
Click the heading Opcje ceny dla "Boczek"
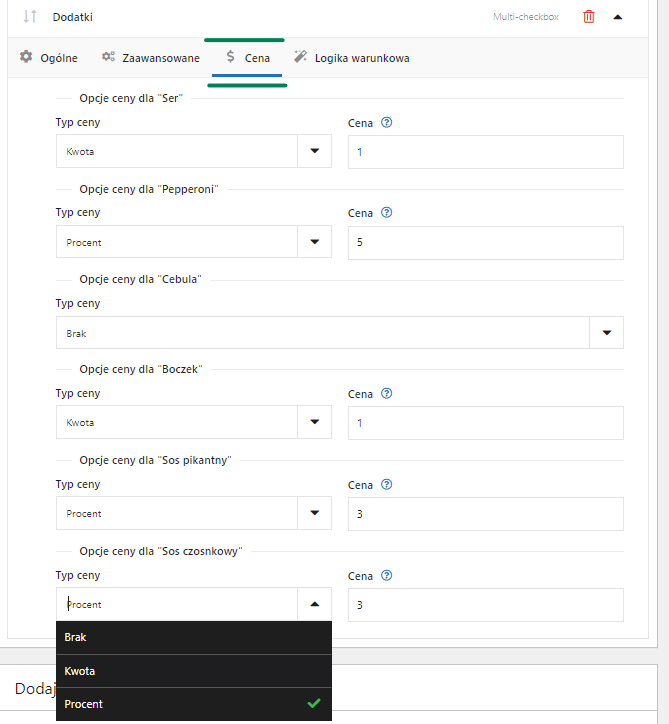pos(141,369)
